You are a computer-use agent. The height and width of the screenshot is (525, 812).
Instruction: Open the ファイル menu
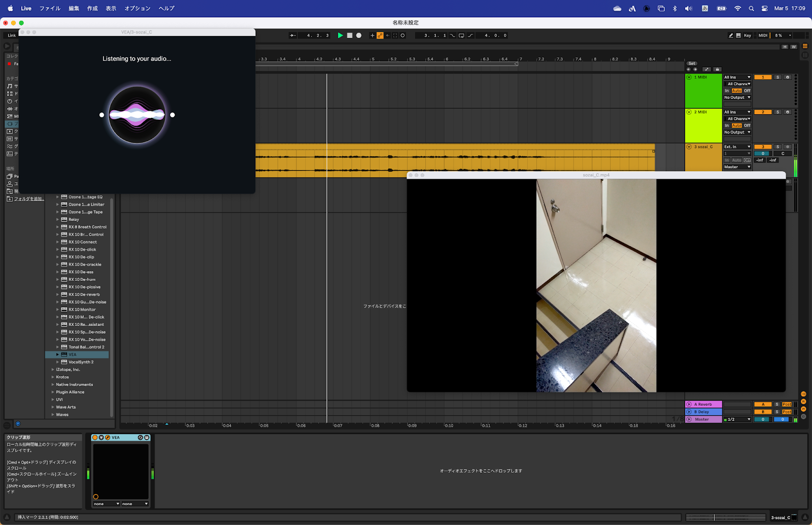[x=50, y=9]
